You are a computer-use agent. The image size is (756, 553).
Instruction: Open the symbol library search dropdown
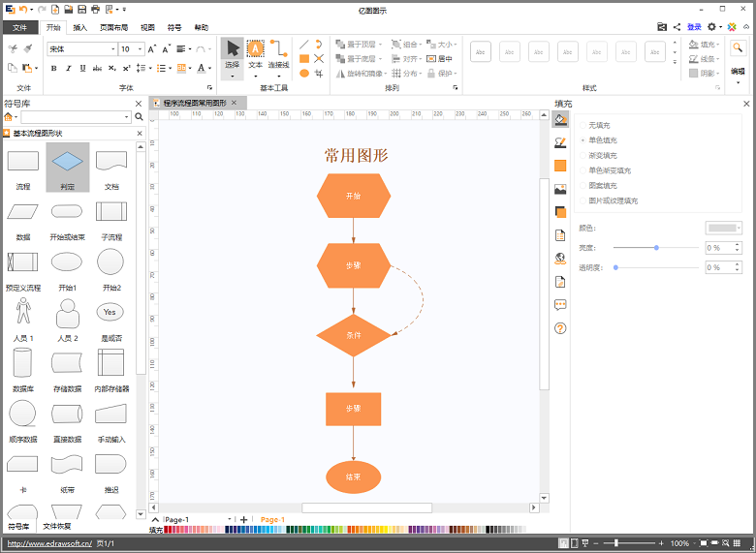pyautogui.click(x=127, y=116)
